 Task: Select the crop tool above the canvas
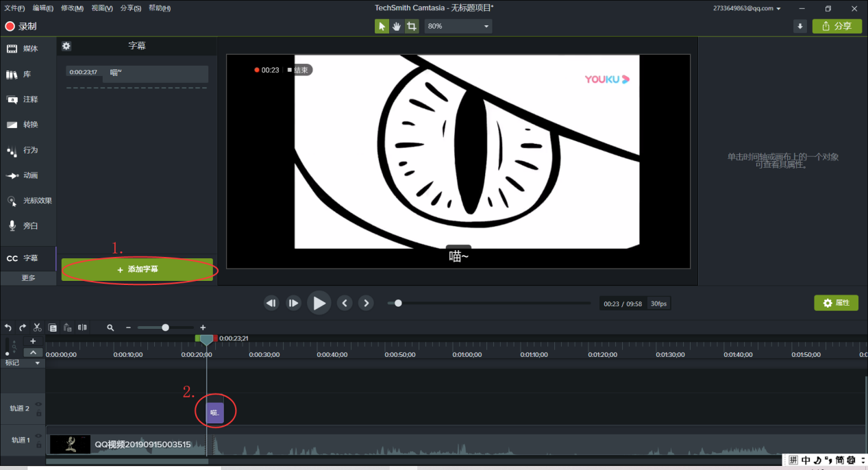(411, 26)
